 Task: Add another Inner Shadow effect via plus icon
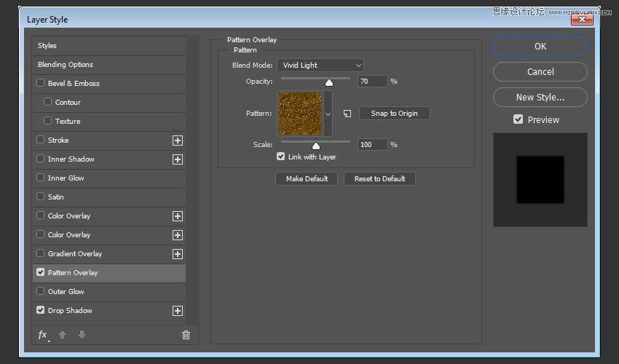177,159
